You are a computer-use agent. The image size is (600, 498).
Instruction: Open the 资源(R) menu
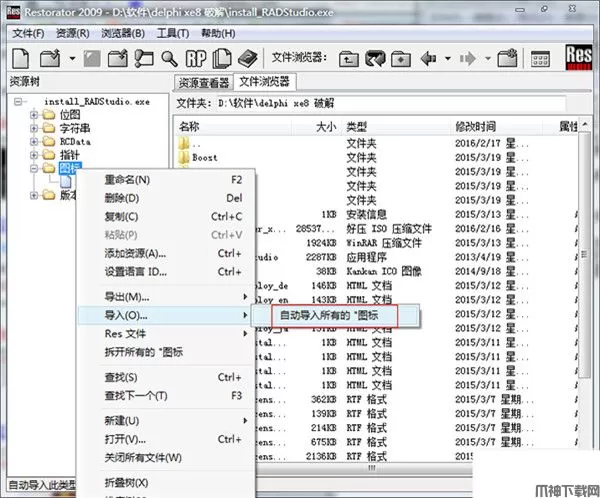[x=73, y=33]
